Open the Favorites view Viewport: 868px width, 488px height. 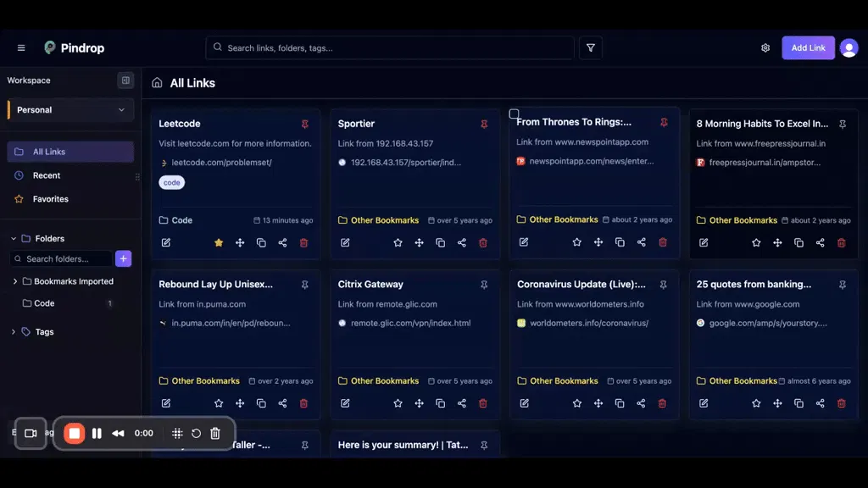click(x=70, y=199)
